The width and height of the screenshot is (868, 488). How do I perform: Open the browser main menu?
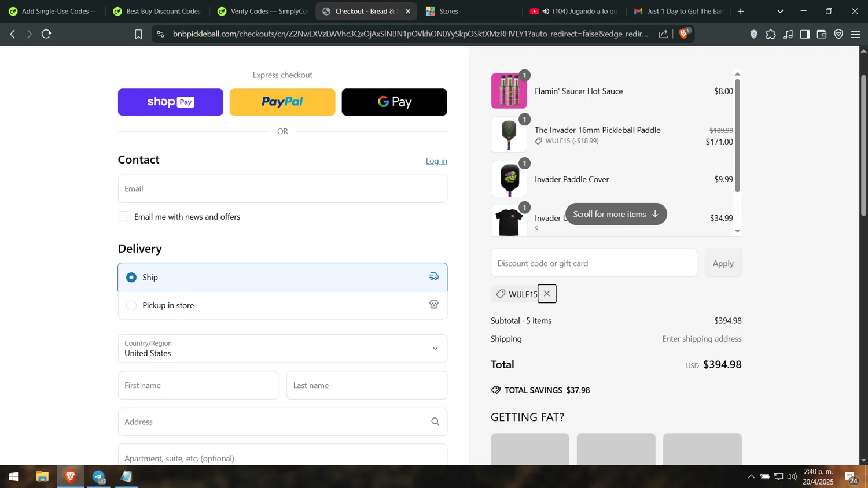[x=856, y=34]
